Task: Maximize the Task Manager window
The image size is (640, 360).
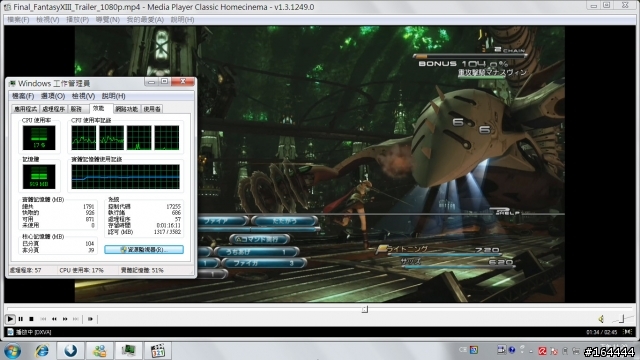Action: 164,82
